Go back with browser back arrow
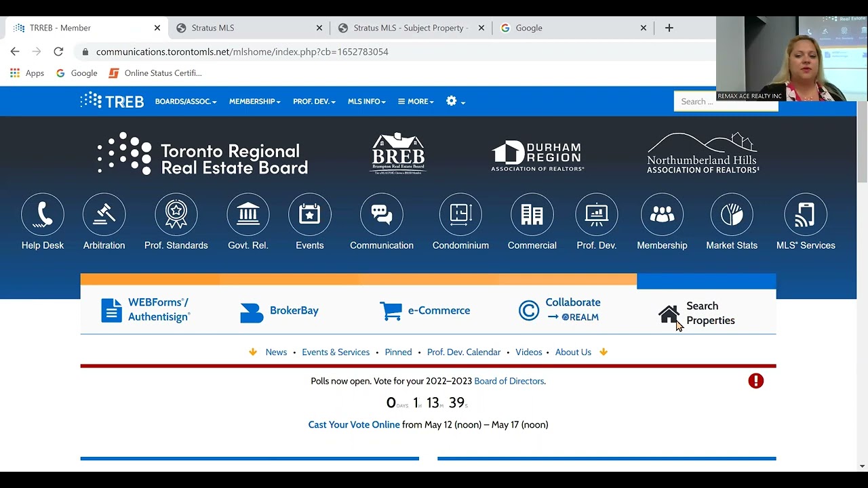The width and height of the screenshot is (868, 488). (x=15, y=52)
